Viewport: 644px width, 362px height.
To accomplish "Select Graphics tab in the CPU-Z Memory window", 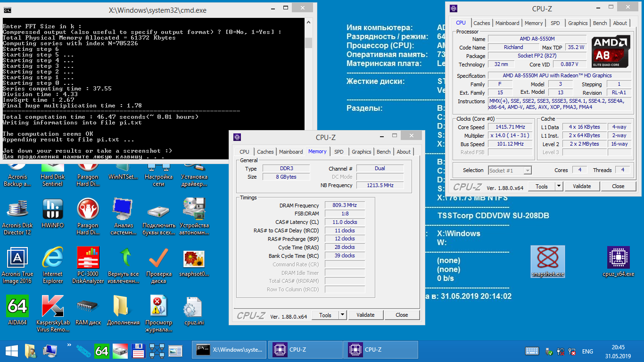I will (x=362, y=152).
